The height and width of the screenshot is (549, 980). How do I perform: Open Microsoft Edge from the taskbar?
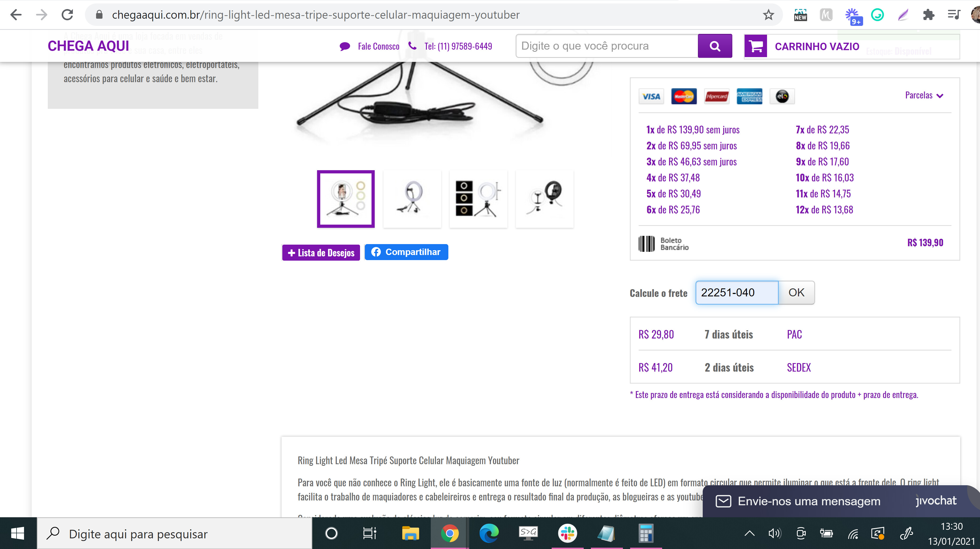tap(489, 533)
